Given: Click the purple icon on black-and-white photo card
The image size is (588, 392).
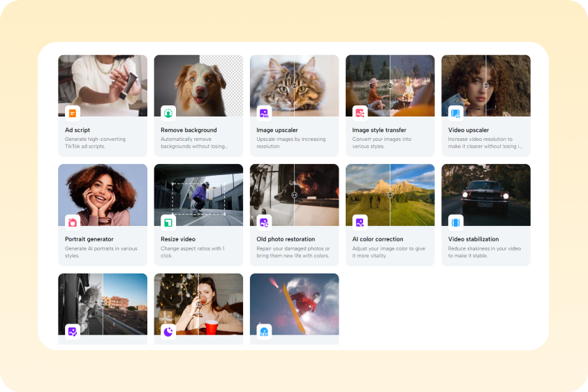Looking at the screenshot, I should coord(73,331).
